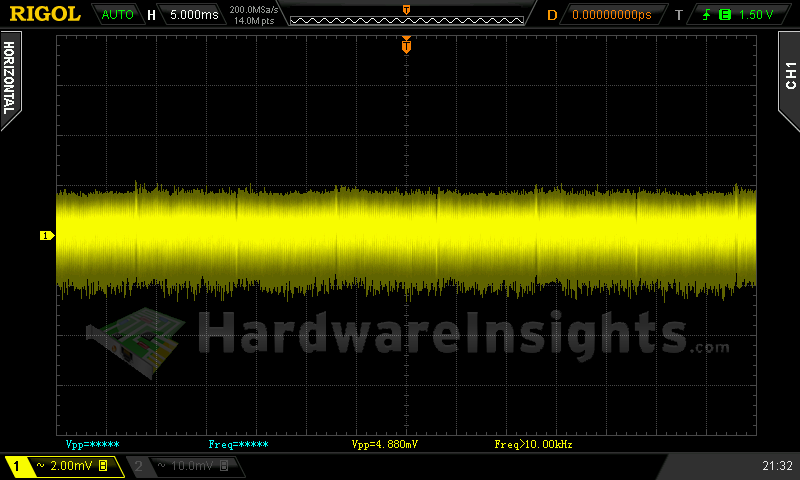Screen dimensions: 800x480
Task: Click the yellow channel 1 ground level marker
Action: click(47, 235)
